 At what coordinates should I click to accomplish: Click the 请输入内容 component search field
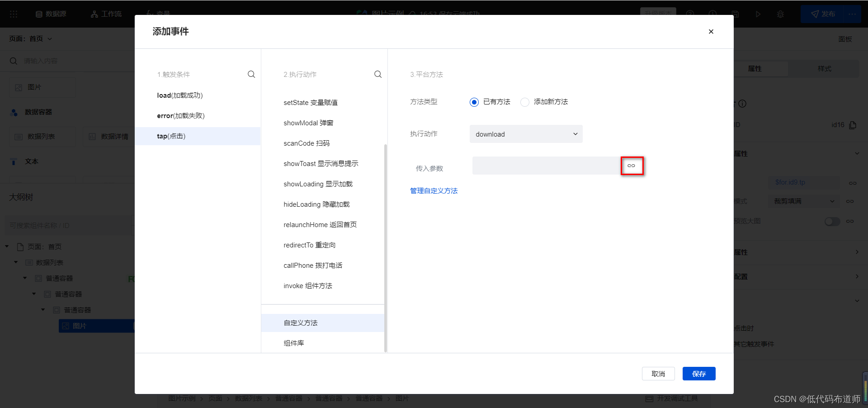72,61
